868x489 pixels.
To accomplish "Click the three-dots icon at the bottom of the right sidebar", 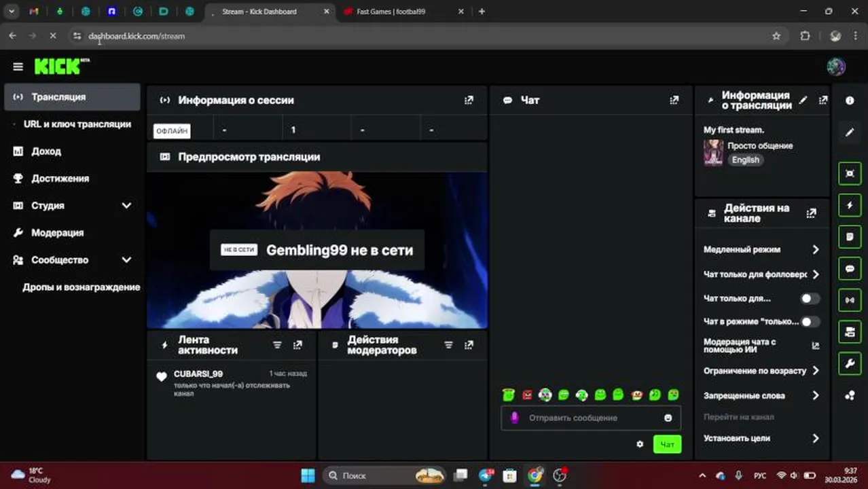I will [850, 396].
